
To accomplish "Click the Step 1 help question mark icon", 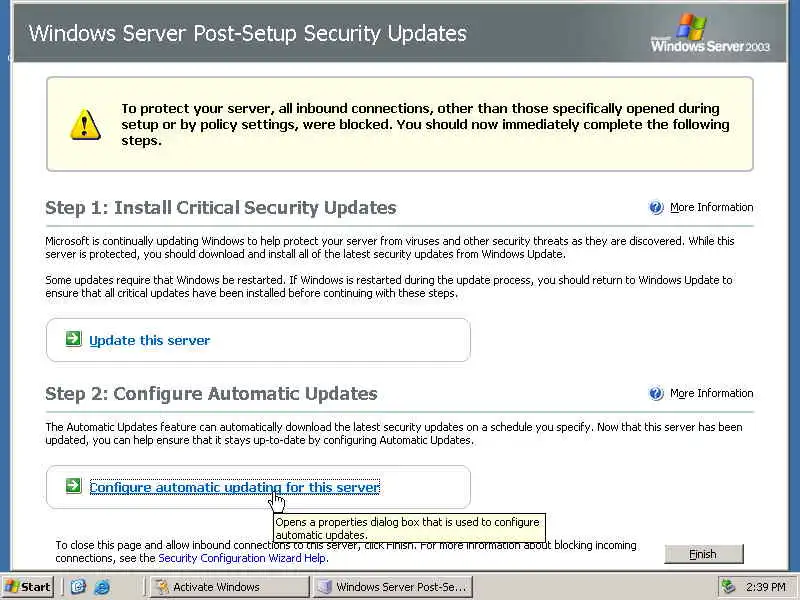I will point(656,208).
